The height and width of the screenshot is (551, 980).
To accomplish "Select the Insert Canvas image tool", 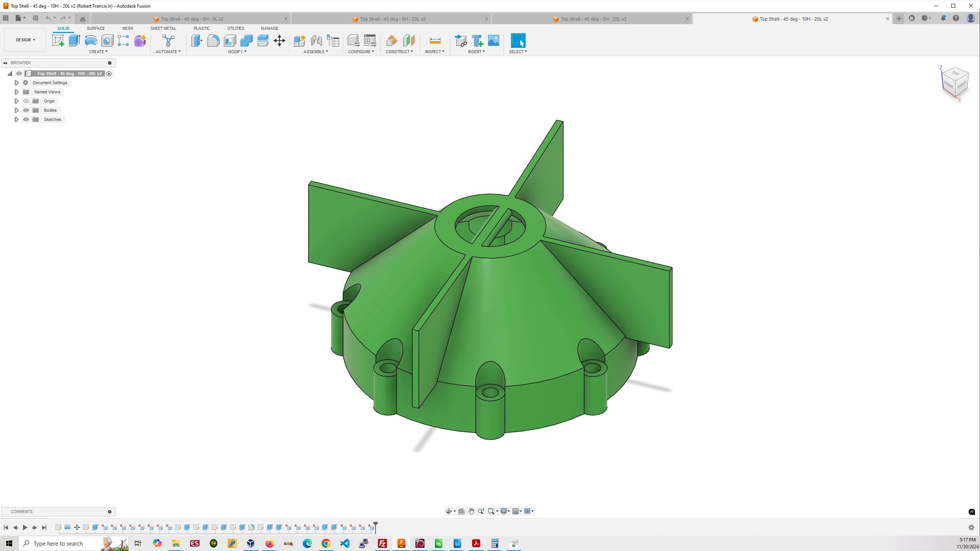I will (x=494, y=41).
